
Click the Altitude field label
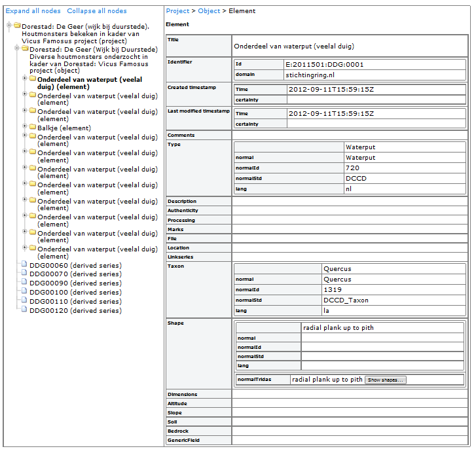coord(177,404)
